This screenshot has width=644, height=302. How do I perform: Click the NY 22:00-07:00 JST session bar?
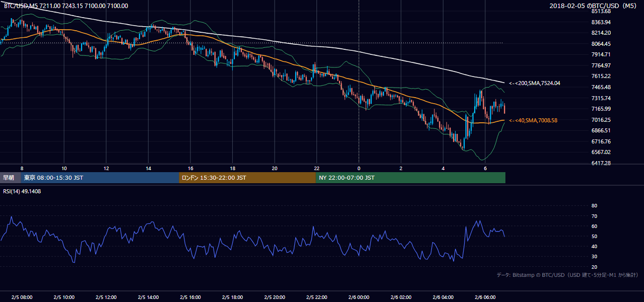pos(411,178)
